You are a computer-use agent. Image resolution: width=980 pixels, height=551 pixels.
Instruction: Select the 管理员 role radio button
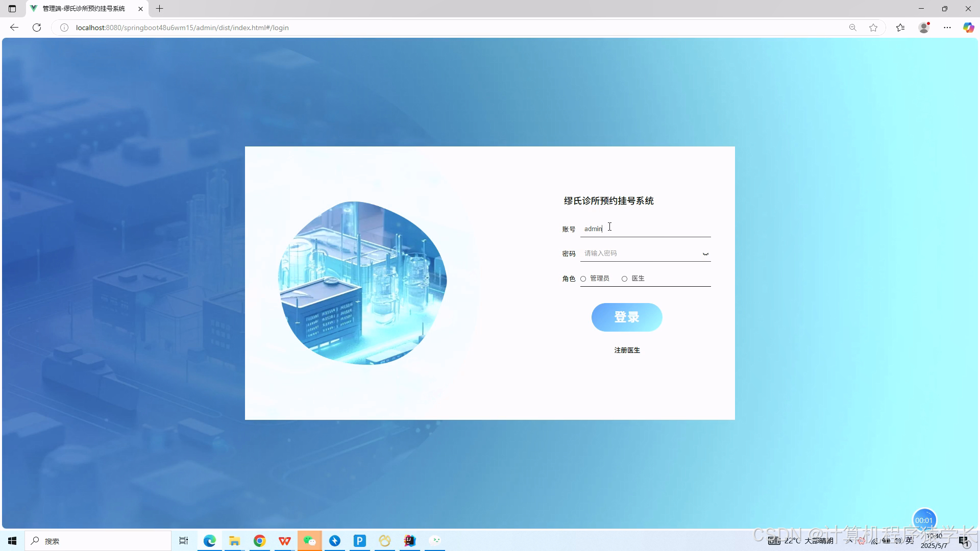click(x=583, y=279)
